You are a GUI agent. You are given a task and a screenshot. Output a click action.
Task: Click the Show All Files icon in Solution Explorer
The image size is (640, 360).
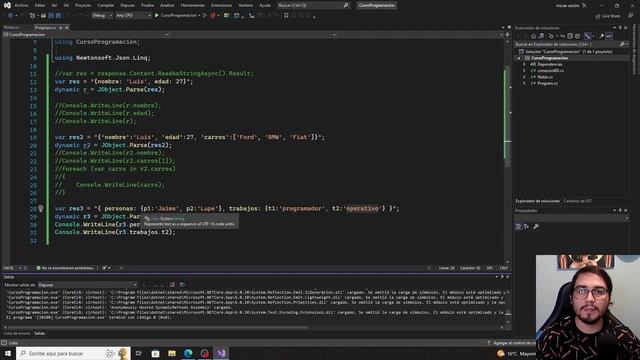tap(577, 36)
